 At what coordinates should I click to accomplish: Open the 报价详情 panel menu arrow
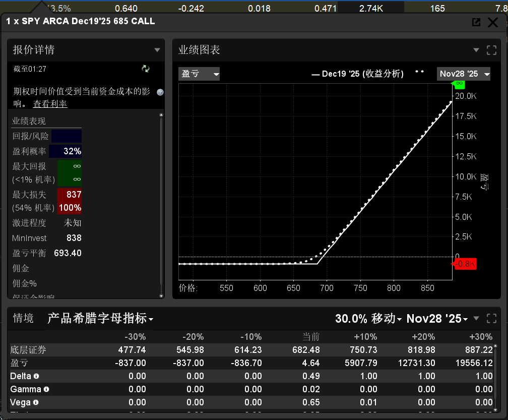tap(157, 50)
